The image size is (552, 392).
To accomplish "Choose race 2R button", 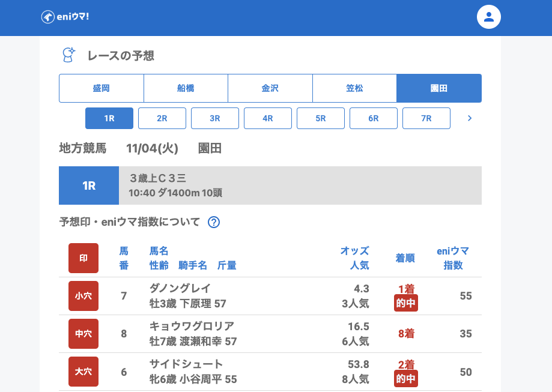I will tap(162, 118).
